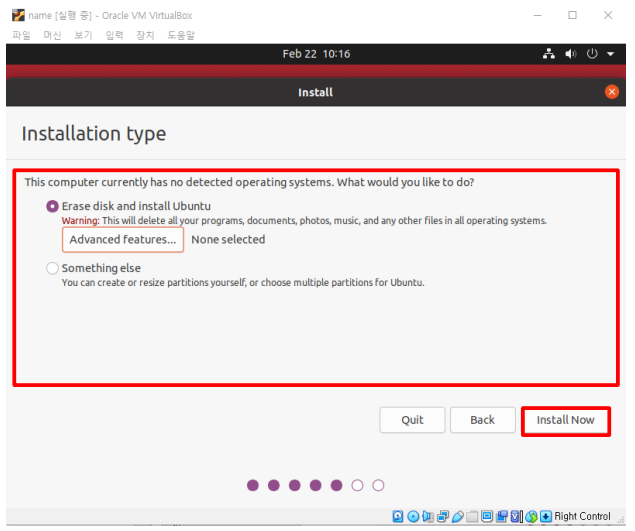The width and height of the screenshot is (635, 531).
Task: Click the Warning text about deleting files
Action: coord(304,221)
